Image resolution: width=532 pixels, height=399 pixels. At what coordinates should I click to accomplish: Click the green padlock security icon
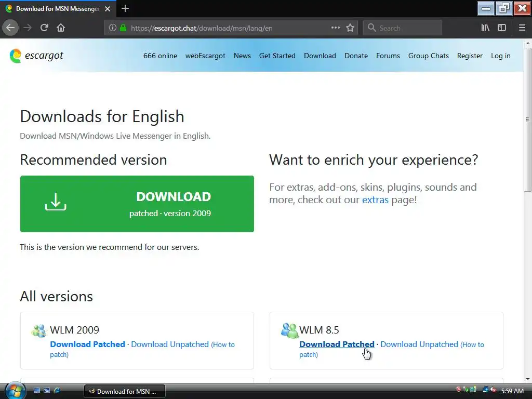click(x=123, y=28)
